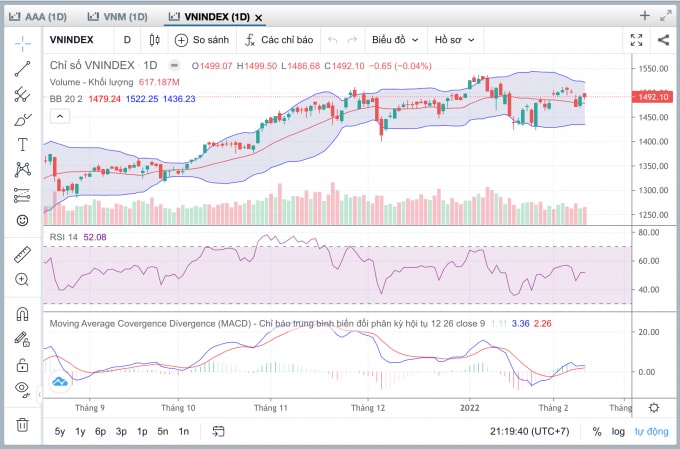Viewport: 680px width, 449px height.
Task: Click the Volume - Khối lượng legend
Action: point(92,82)
